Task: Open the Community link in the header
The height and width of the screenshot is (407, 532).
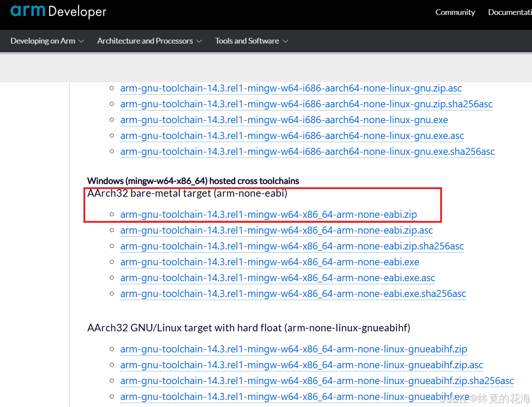Action: coord(455,12)
